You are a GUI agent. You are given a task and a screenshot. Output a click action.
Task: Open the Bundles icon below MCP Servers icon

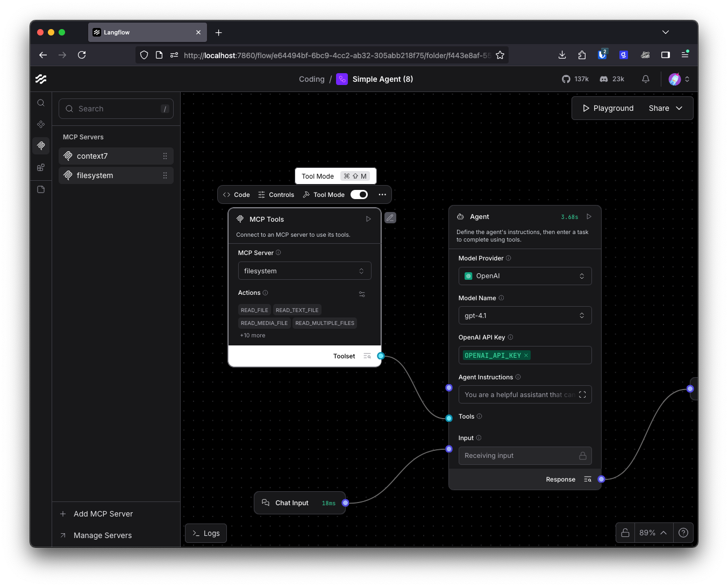coord(40,167)
